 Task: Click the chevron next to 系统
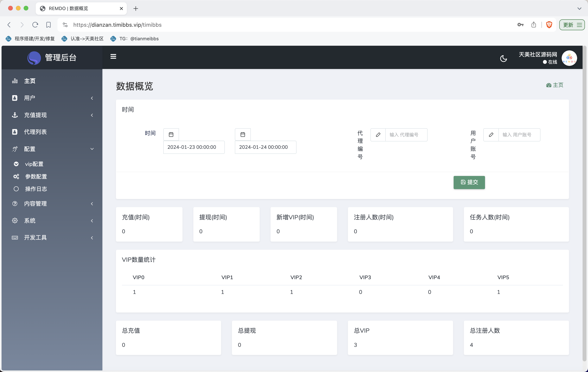[x=92, y=221]
